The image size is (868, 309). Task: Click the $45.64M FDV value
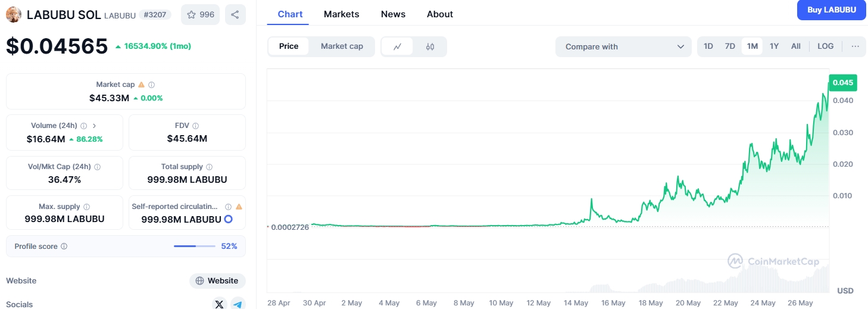[x=187, y=139]
